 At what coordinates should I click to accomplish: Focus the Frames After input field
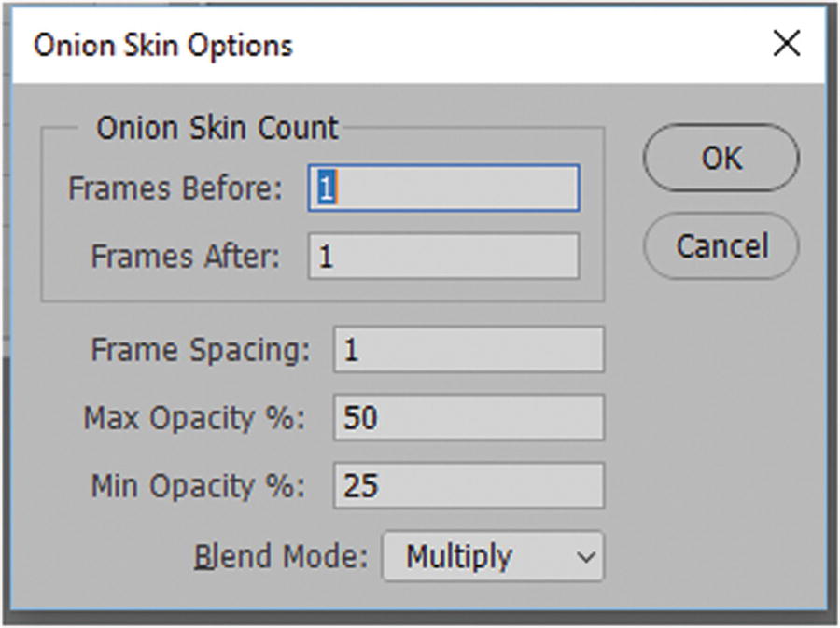[x=443, y=257]
